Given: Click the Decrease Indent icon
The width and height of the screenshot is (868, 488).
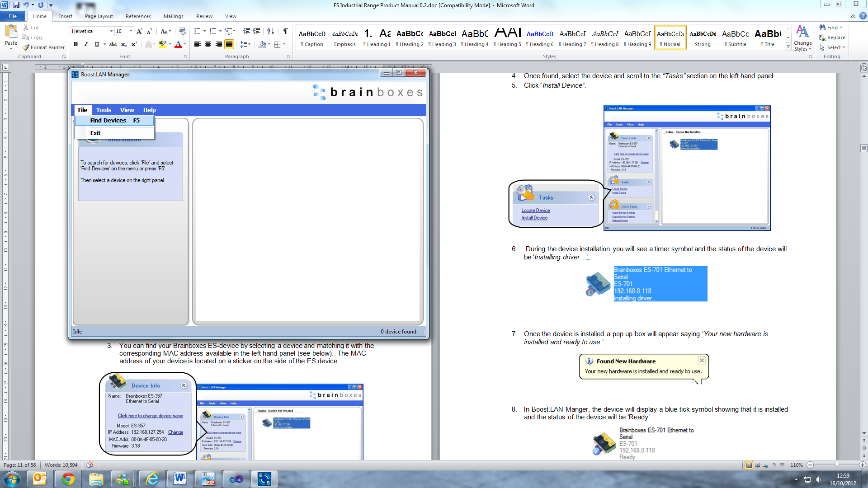Looking at the screenshot, I should [246, 31].
